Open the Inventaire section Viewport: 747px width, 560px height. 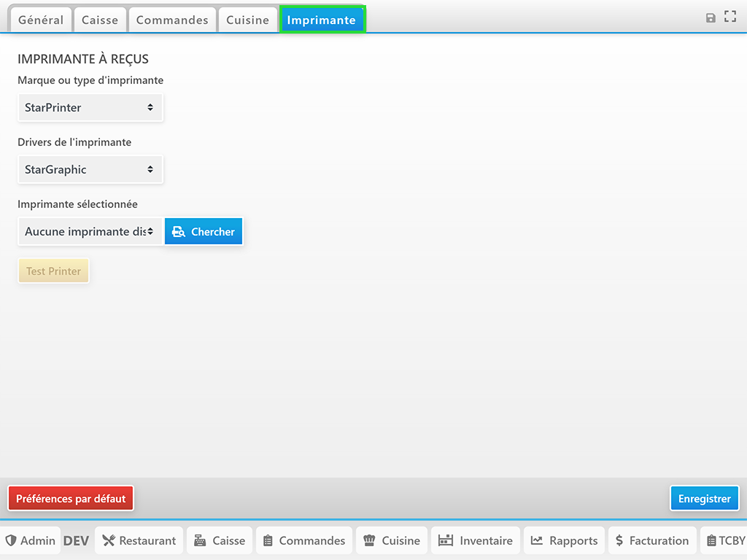point(476,540)
